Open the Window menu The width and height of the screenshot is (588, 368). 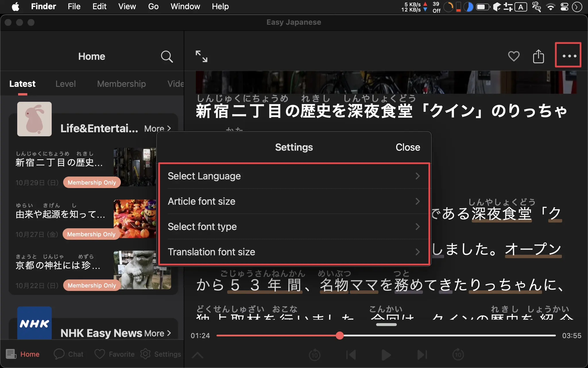185,6
